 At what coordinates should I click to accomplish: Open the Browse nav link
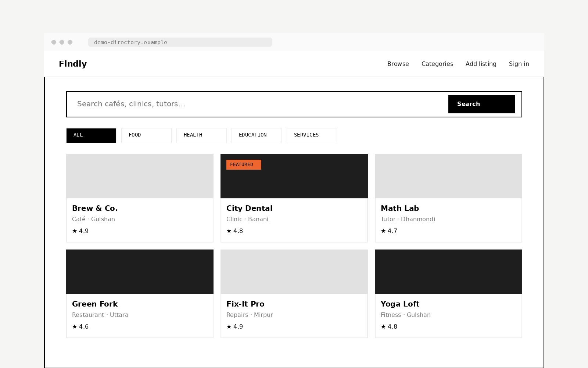[x=398, y=64]
